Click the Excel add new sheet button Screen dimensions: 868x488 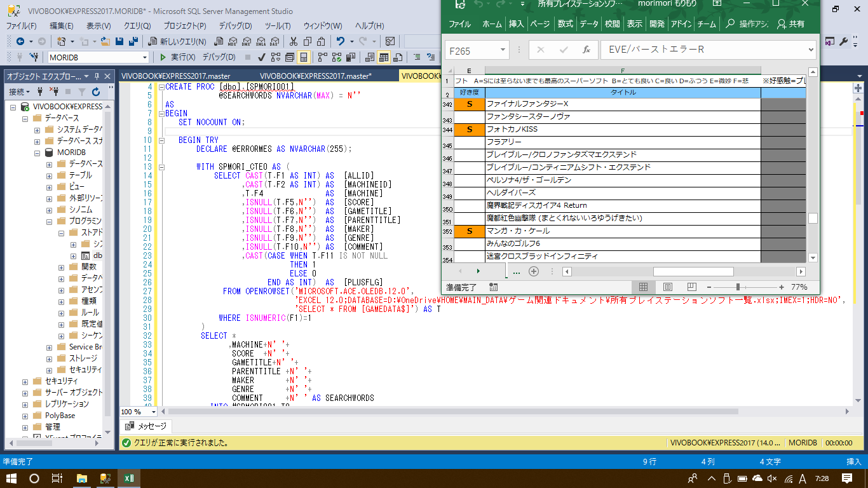click(x=534, y=271)
